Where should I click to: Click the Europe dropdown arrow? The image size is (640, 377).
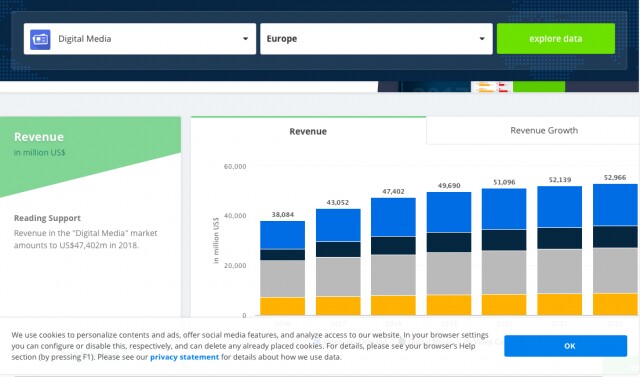coord(482,39)
